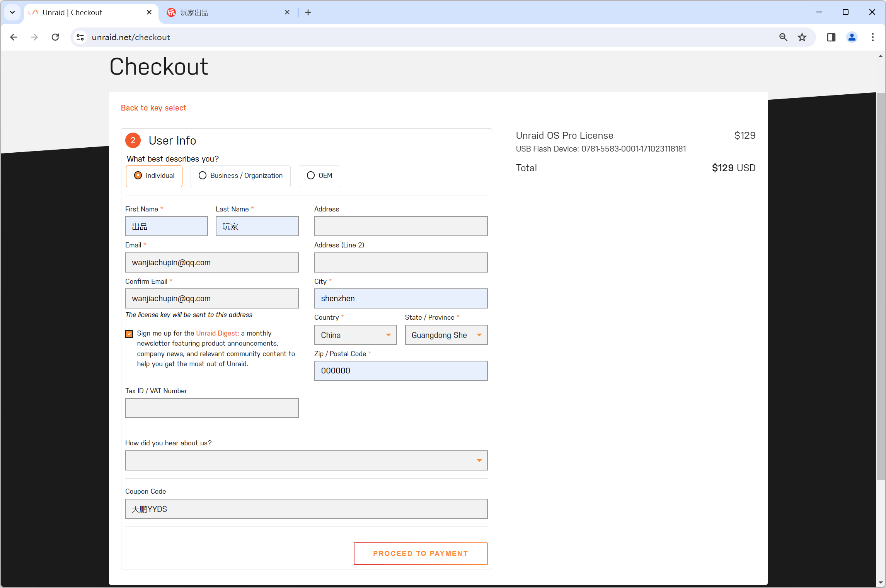Click the zoom magnifier icon in address bar
886x588 pixels.
tap(783, 37)
